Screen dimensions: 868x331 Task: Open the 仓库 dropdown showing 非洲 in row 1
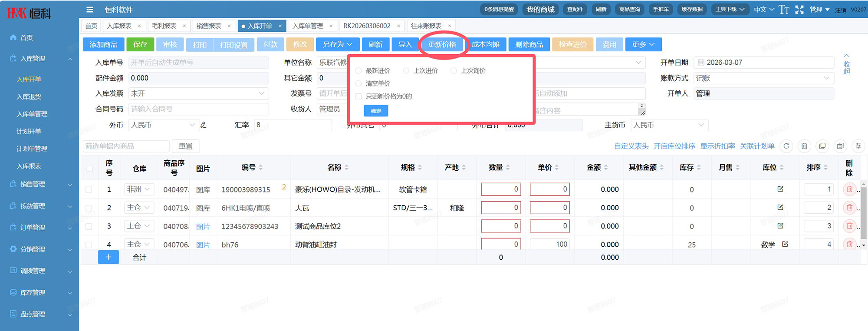click(139, 189)
